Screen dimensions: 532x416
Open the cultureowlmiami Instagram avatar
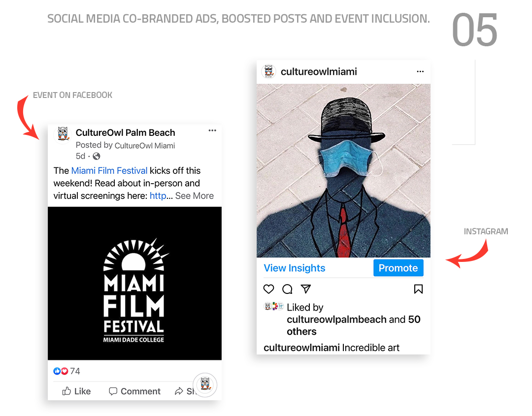click(x=269, y=71)
